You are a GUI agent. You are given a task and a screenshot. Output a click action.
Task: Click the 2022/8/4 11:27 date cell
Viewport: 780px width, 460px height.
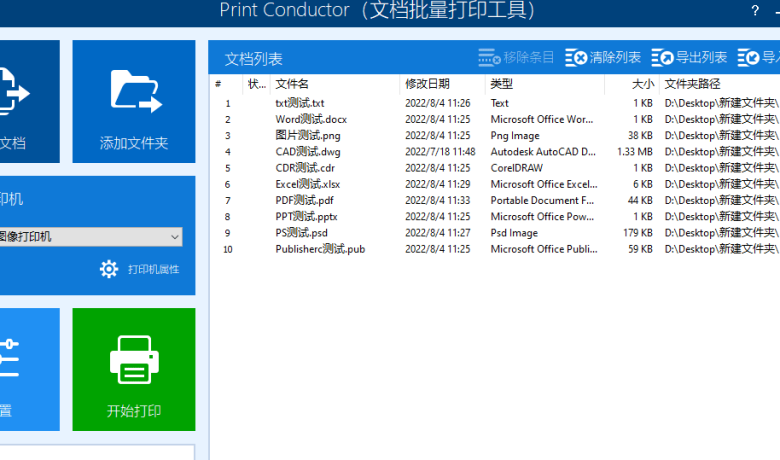(438, 233)
